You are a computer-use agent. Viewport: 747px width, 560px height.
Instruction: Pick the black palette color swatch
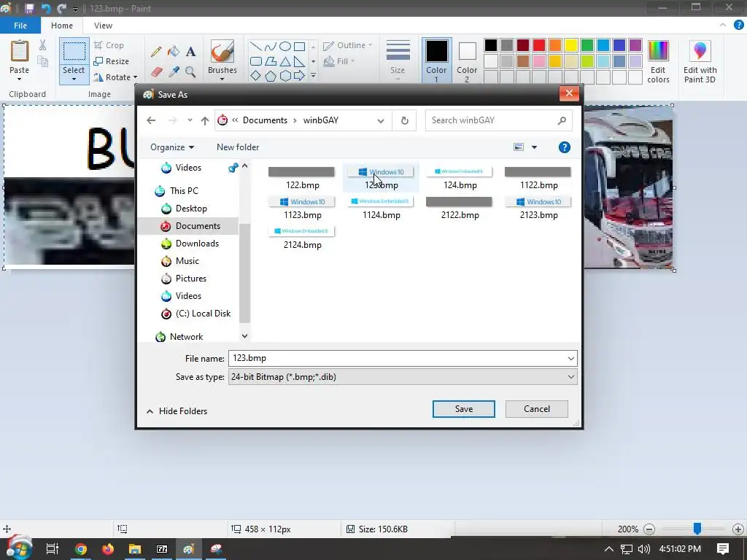(x=491, y=45)
